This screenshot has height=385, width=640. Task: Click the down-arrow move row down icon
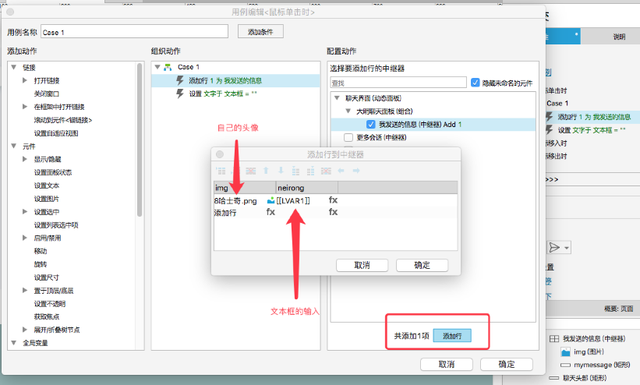281,171
